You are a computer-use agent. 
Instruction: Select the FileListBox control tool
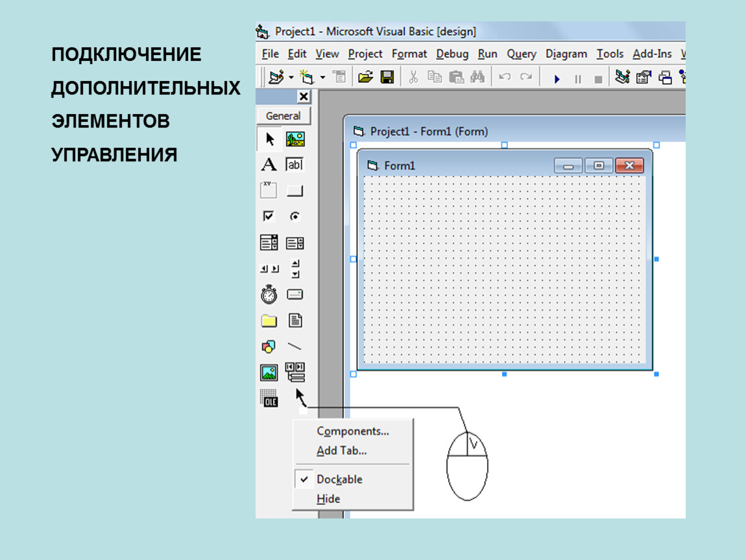coord(295,320)
